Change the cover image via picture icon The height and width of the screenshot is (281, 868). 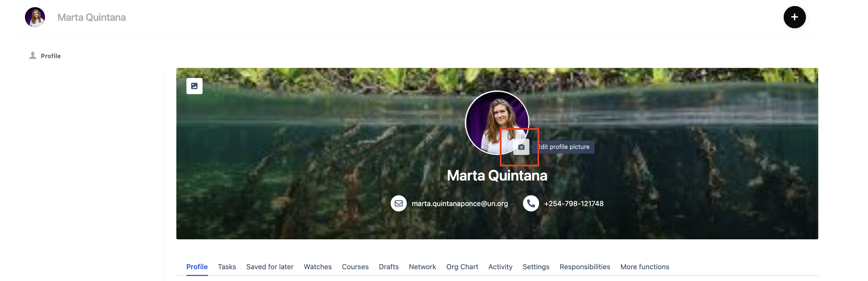[x=194, y=86]
